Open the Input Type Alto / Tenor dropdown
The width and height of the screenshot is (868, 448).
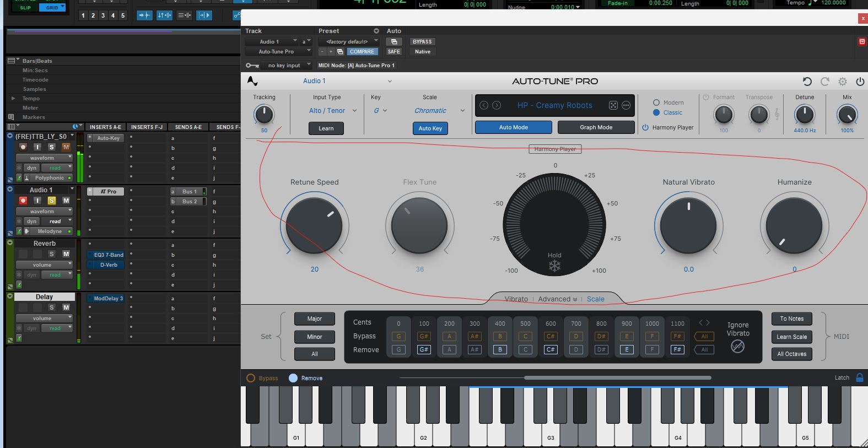333,111
